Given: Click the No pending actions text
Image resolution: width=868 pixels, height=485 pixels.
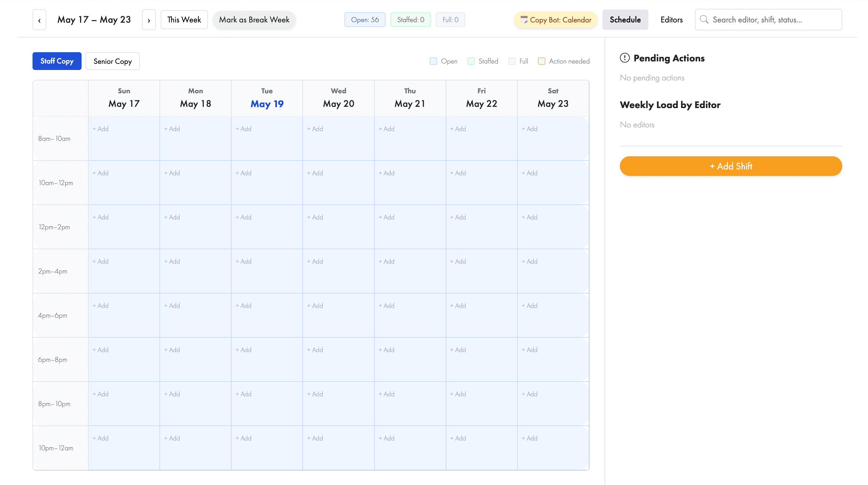Looking at the screenshot, I should (x=652, y=78).
